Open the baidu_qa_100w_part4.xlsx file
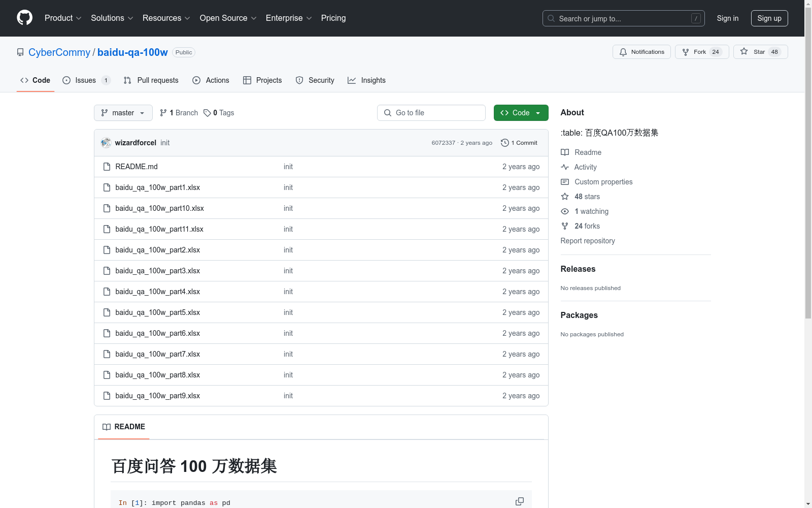 coord(157,292)
